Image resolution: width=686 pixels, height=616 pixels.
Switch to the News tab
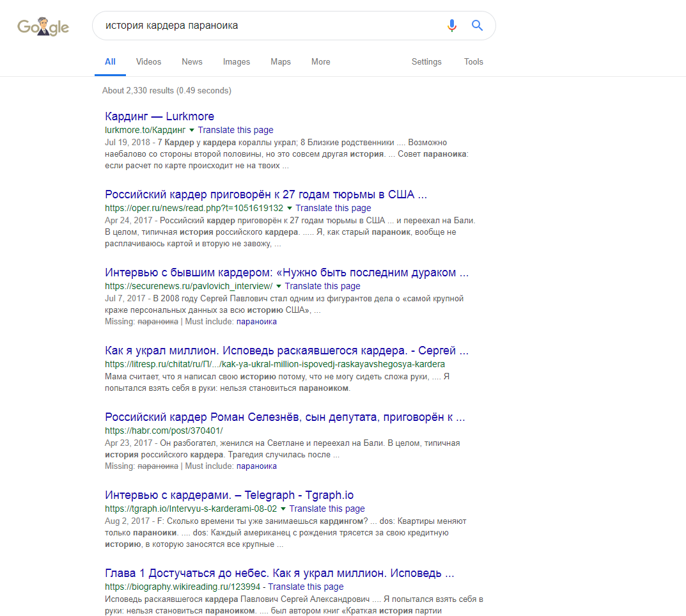tap(192, 62)
